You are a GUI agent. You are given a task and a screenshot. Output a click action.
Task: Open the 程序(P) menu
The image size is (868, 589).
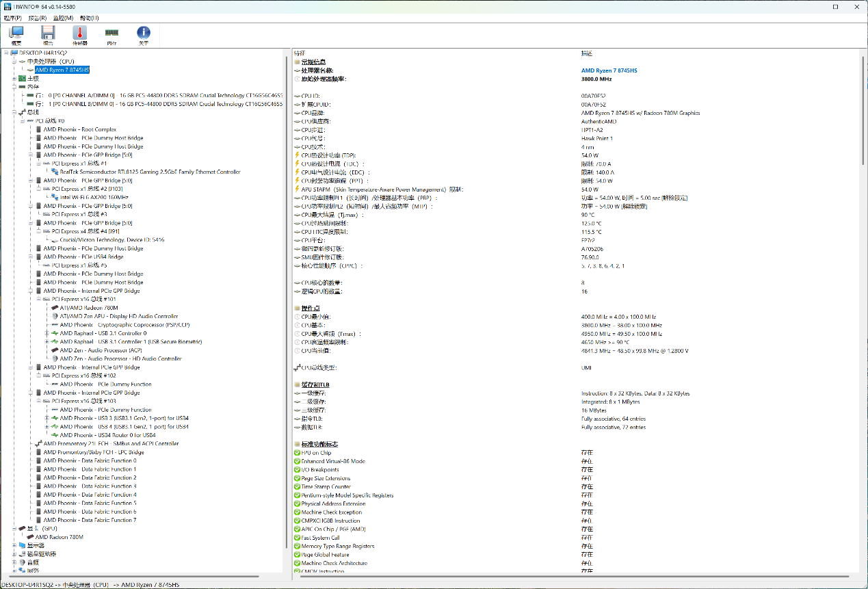[x=13, y=18]
